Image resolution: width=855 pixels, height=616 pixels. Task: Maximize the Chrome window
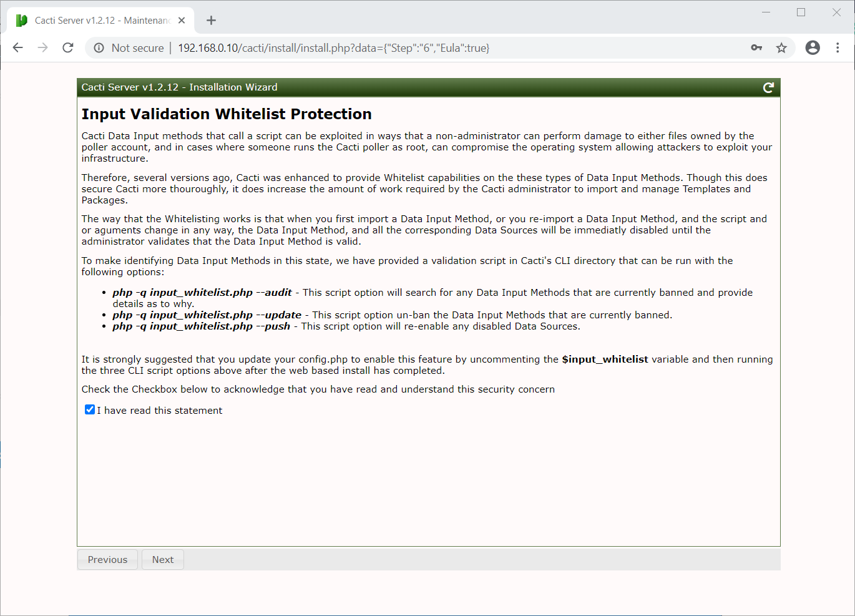coord(801,12)
